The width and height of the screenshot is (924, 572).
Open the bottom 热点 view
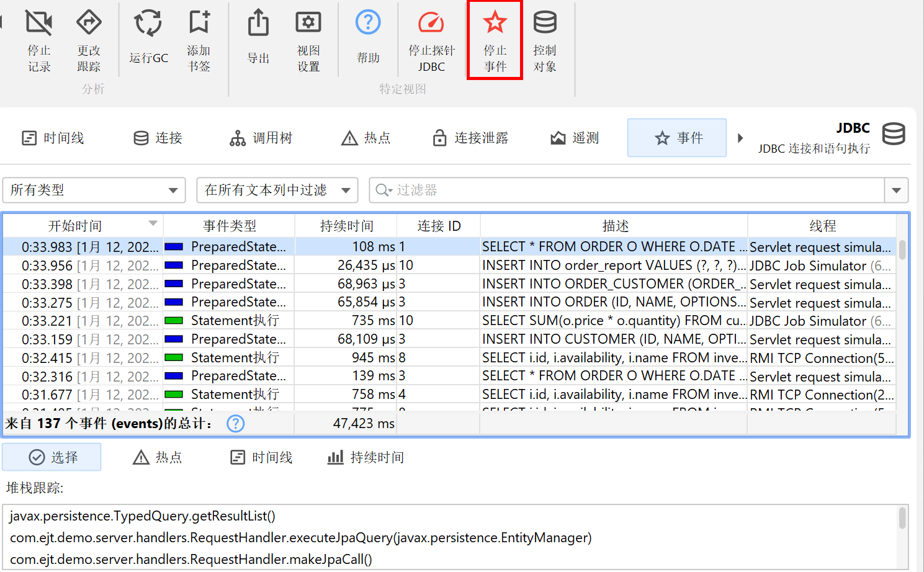tap(157, 458)
